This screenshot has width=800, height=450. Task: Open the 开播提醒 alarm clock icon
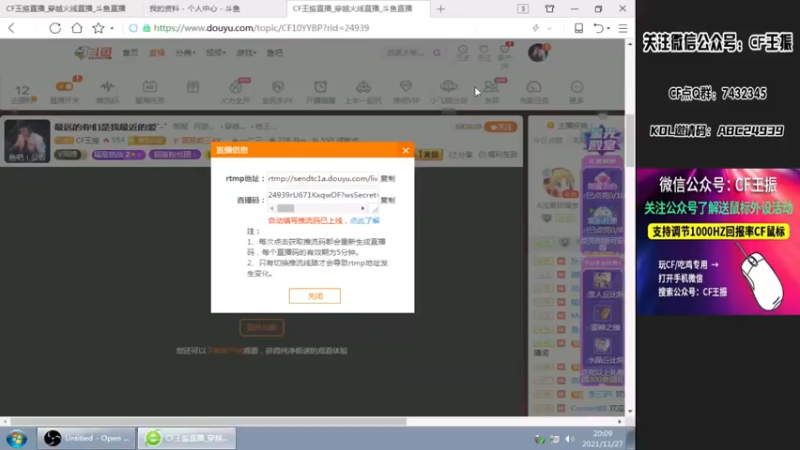coord(320,87)
